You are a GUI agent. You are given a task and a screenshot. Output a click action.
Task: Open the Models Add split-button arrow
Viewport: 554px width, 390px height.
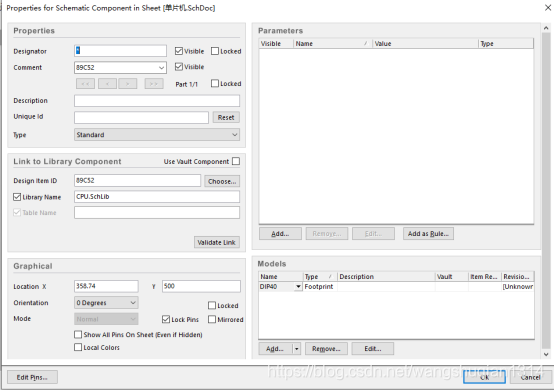(297, 349)
